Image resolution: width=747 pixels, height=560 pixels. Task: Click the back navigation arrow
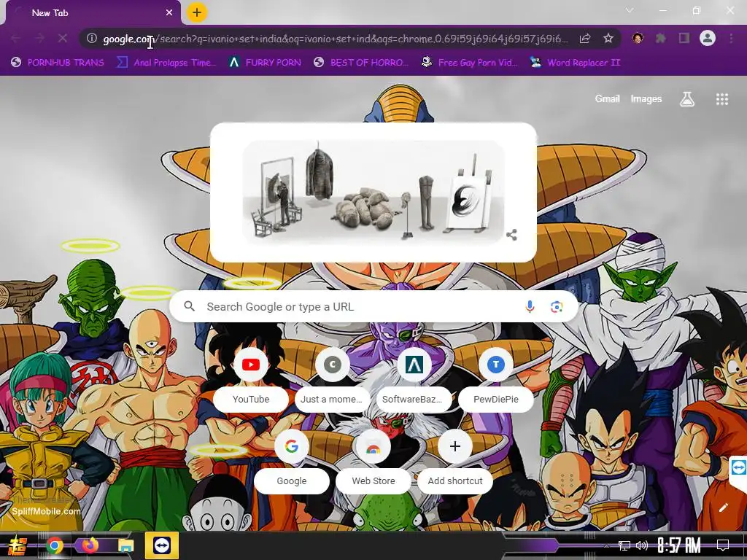pos(16,38)
